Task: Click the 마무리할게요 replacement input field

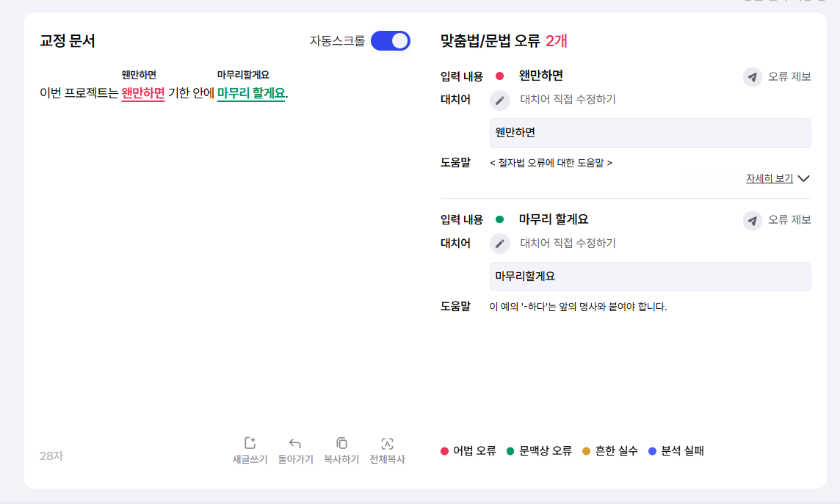Action: tap(650, 276)
